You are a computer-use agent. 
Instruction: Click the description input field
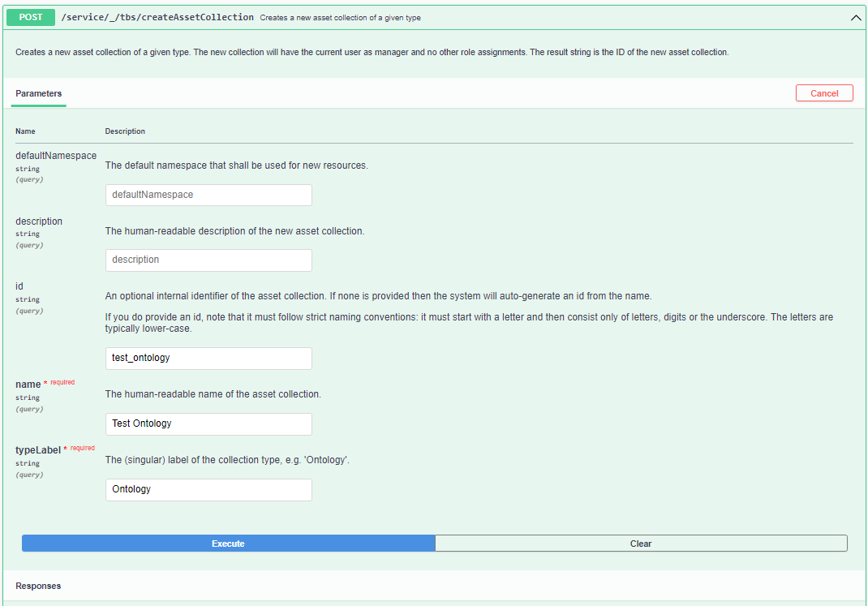[208, 260]
